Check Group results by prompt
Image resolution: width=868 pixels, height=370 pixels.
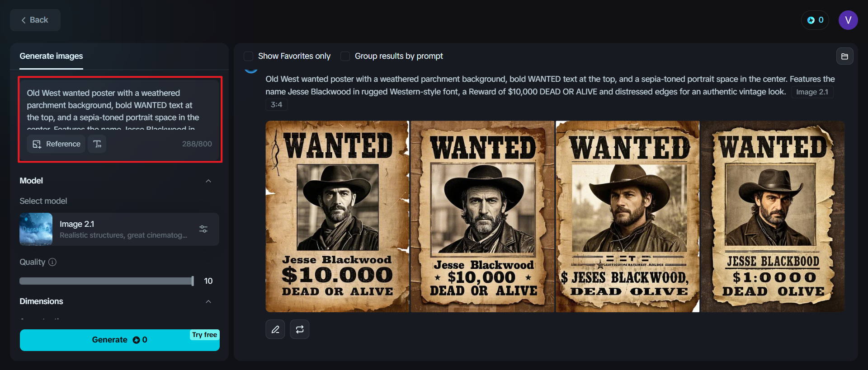coord(345,56)
